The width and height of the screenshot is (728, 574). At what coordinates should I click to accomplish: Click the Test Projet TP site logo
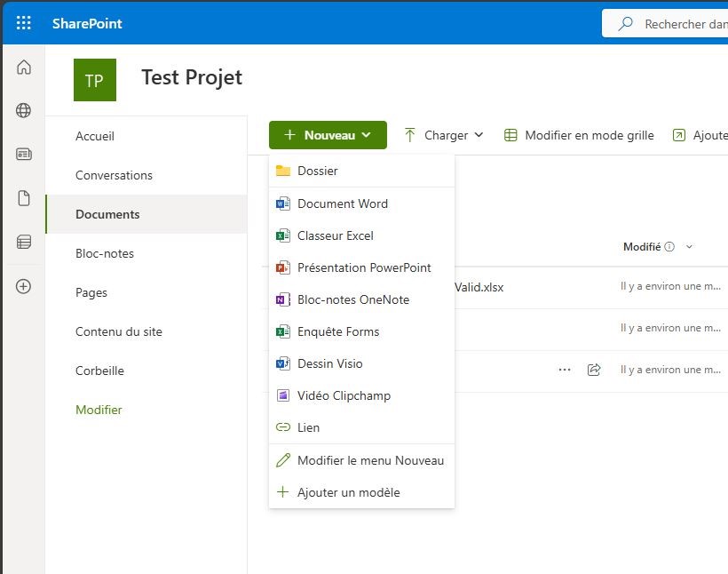click(x=94, y=80)
